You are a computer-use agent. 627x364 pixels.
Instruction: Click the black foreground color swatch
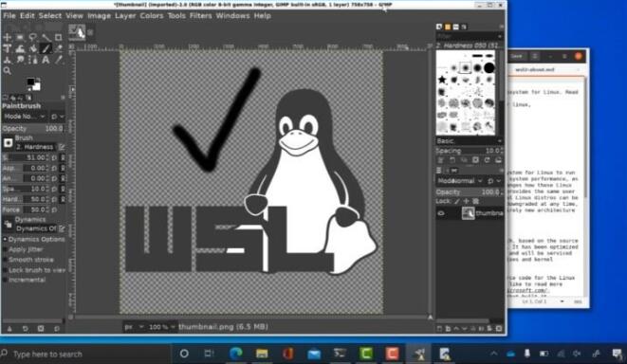point(30,82)
